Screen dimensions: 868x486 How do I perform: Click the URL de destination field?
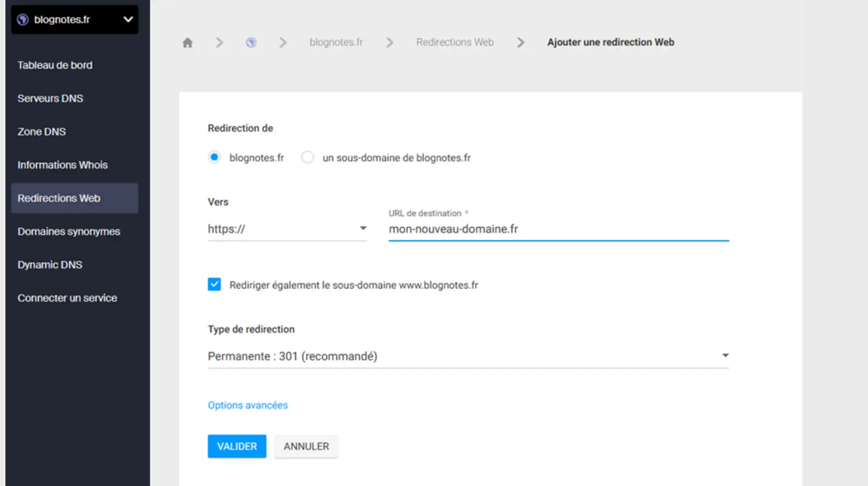(558, 229)
